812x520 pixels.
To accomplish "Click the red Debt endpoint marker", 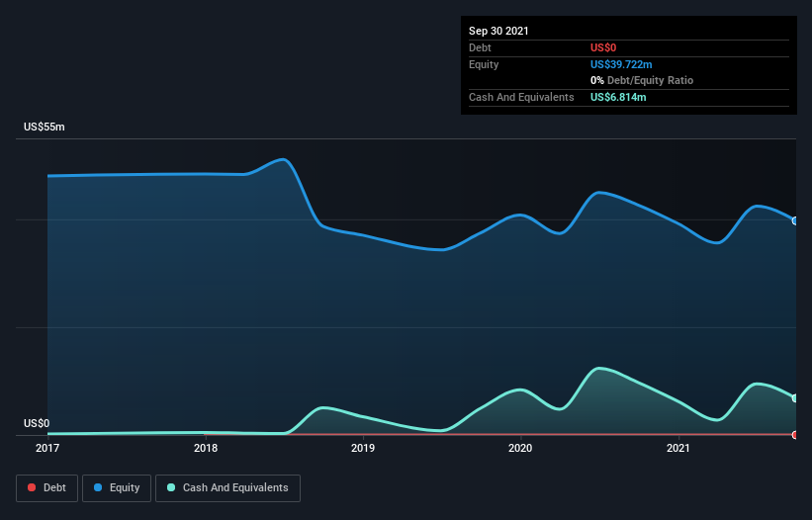I will 795,435.
